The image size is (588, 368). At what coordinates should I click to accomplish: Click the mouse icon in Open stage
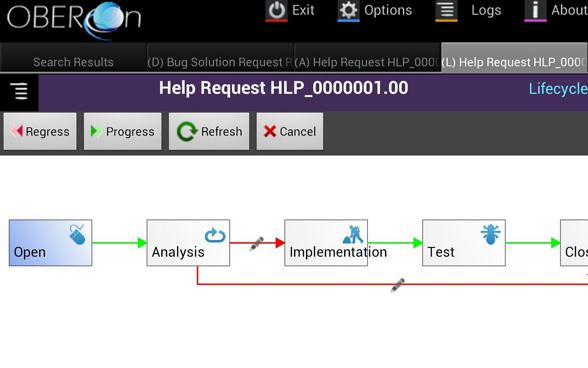(x=77, y=234)
